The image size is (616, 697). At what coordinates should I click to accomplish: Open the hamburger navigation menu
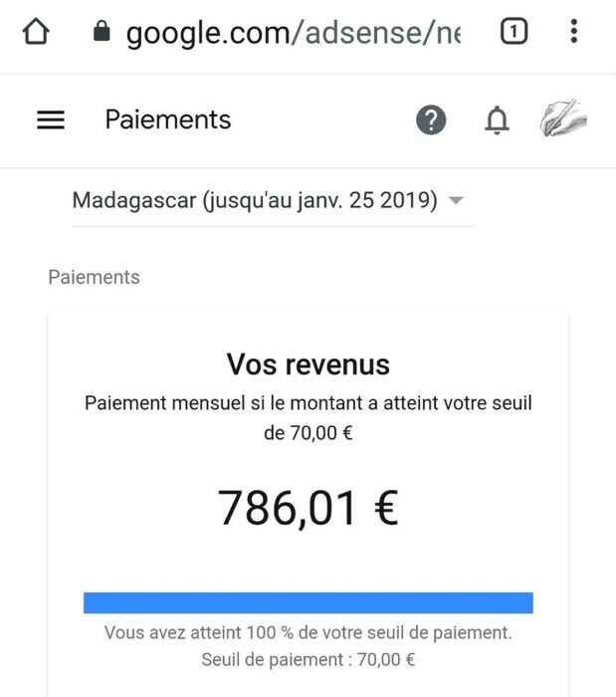coord(51,120)
